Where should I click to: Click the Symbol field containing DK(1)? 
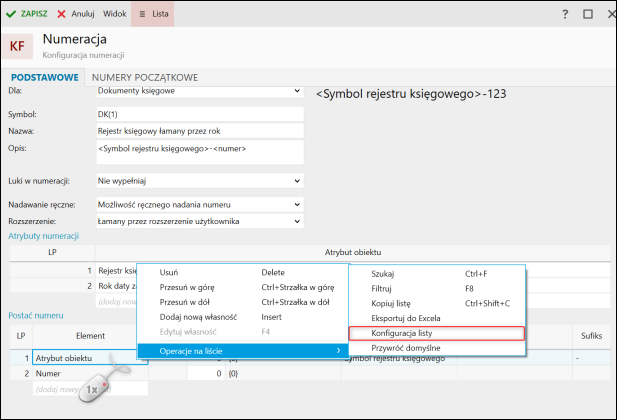[200, 114]
